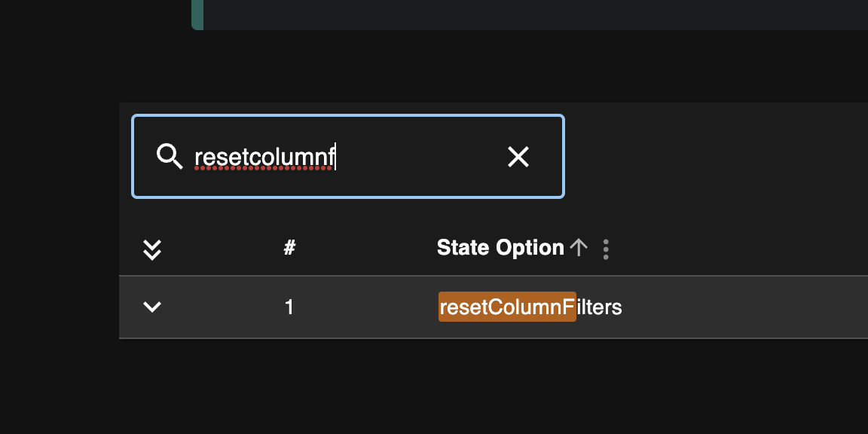Select the row number 1 cell

289,307
